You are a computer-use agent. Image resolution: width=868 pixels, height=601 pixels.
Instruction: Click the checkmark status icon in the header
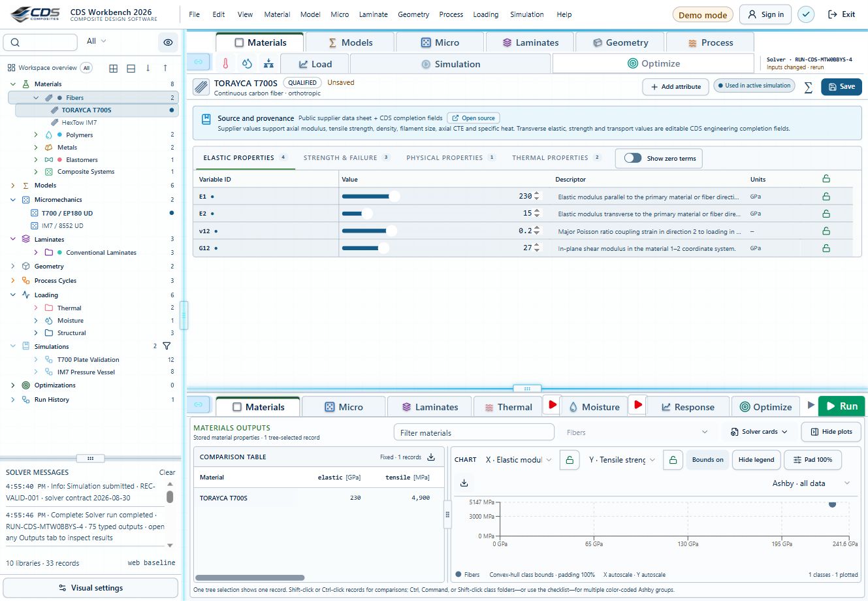[806, 14]
